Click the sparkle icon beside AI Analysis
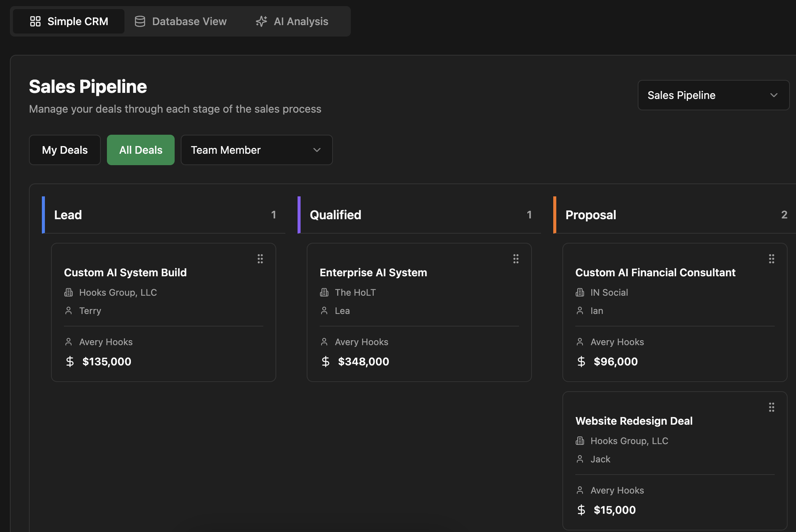This screenshot has height=532, width=796. pos(261,21)
